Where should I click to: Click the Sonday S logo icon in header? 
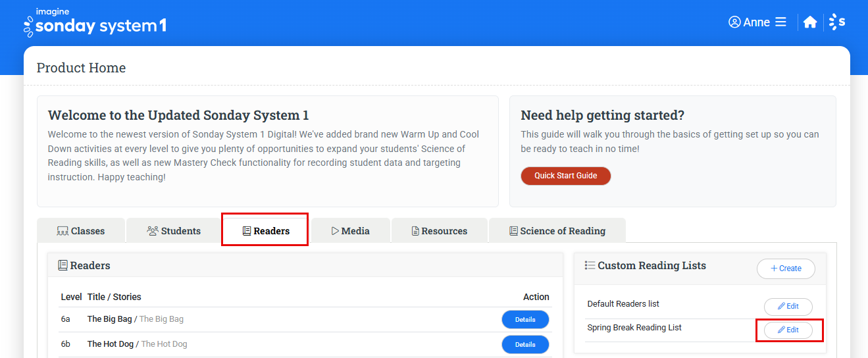click(x=837, y=22)
